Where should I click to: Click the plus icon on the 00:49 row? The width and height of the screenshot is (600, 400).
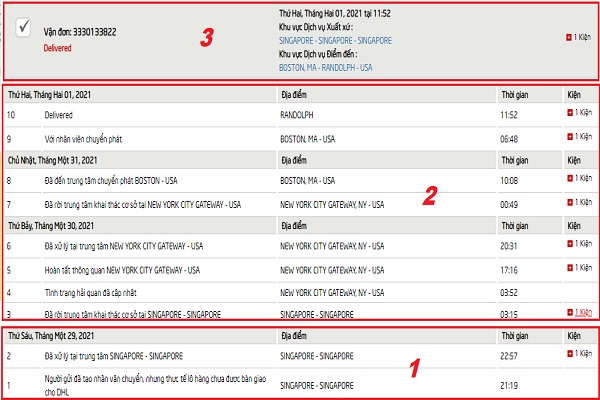pyautogui.click(x=570, y=203)
